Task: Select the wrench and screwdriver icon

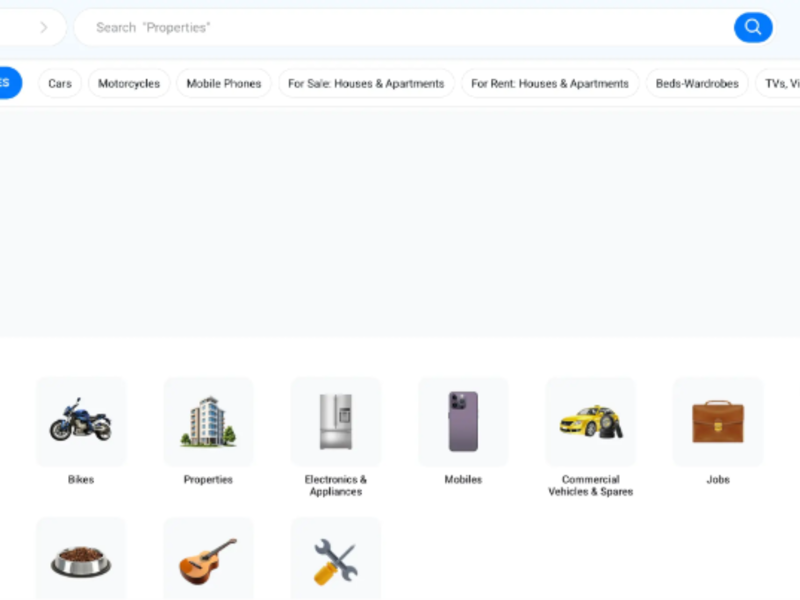Action: pos(335,560)
